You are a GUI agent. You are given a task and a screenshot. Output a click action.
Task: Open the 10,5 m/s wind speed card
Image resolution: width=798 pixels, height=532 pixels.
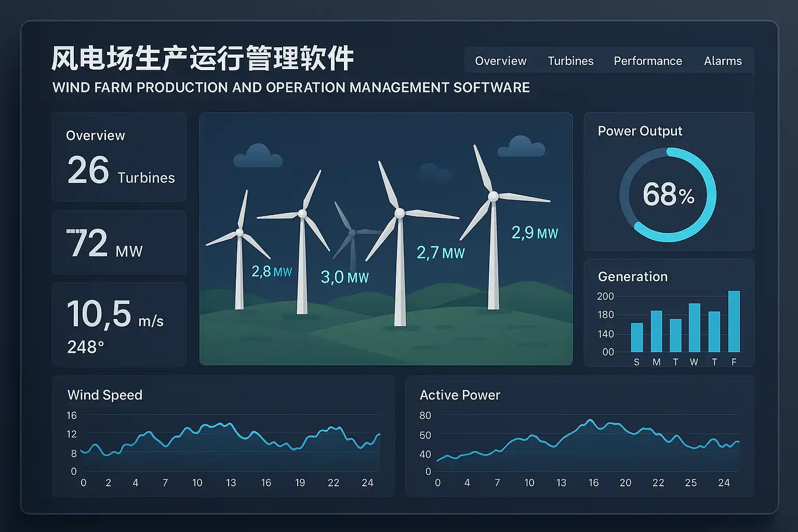coord(119,325)
